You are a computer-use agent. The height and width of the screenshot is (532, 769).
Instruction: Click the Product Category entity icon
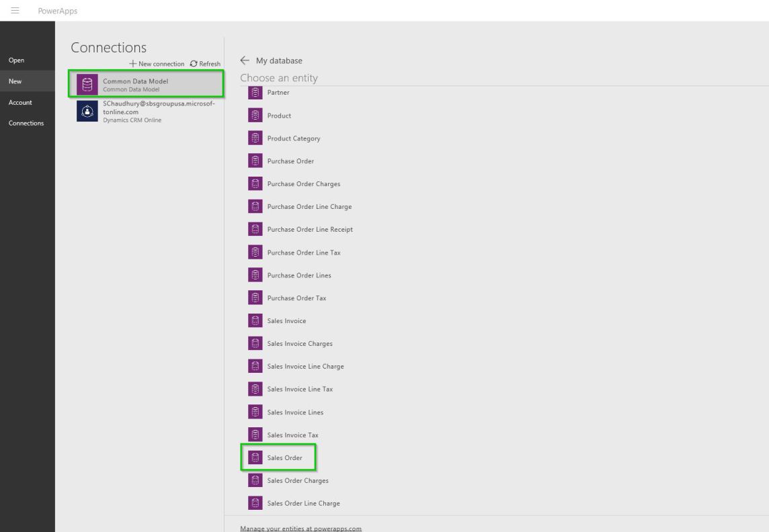255,138
